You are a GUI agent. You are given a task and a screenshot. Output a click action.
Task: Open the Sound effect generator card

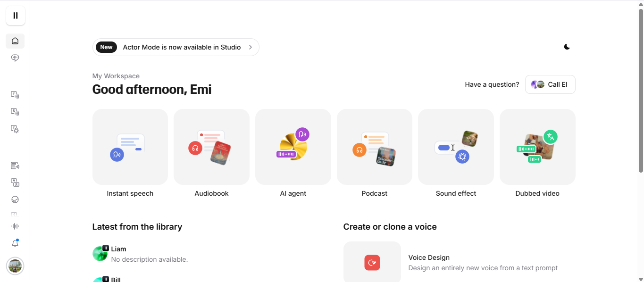click(x=455, y=147)
